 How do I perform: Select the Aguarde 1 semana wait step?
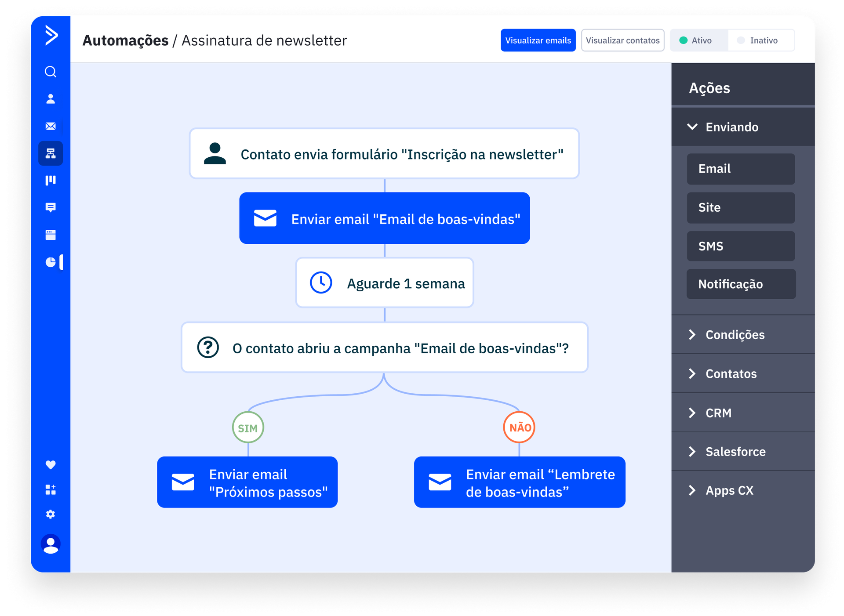385,283
